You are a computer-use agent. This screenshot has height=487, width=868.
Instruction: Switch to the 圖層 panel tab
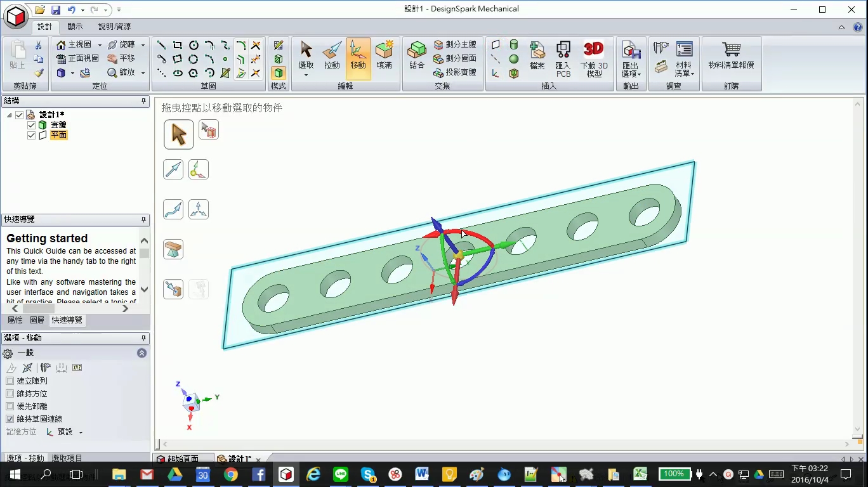tap(37, 320)
